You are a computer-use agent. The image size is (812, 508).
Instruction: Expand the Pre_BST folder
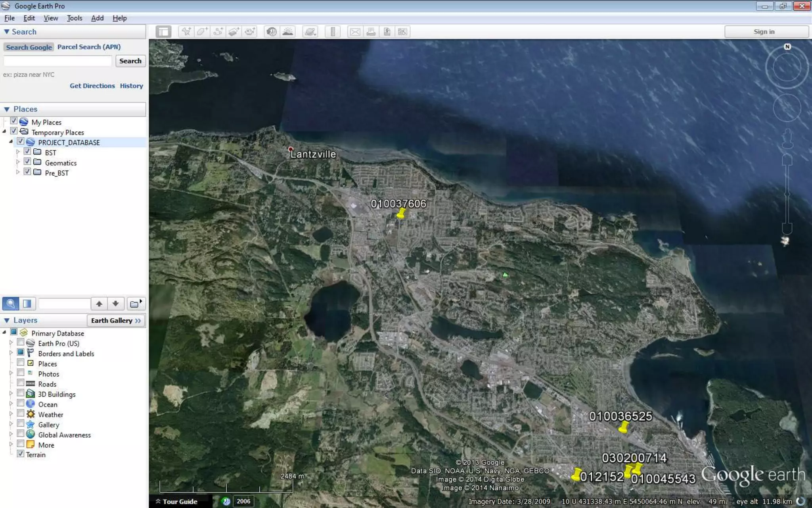pos(18,172)
